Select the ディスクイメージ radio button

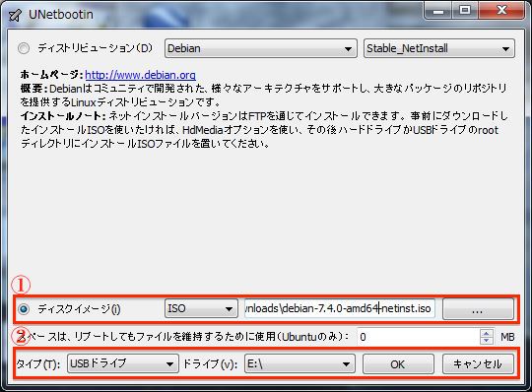tap(24, 309)
